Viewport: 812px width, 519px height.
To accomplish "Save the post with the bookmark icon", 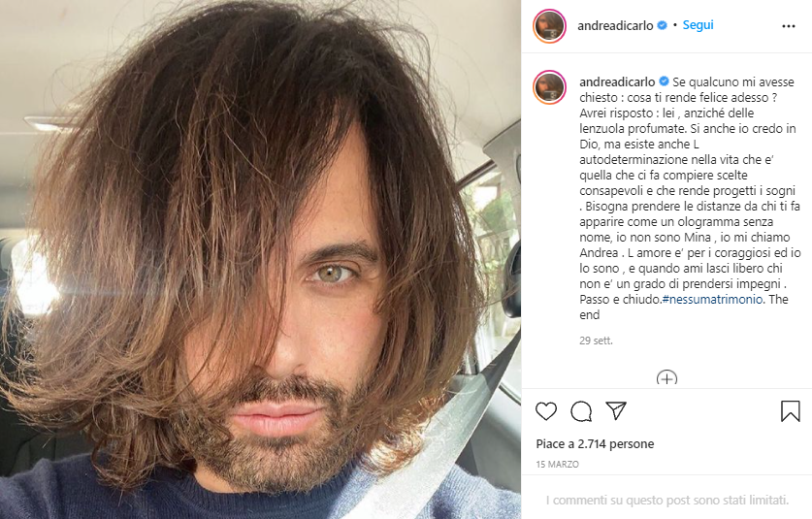I will (791, 411).
